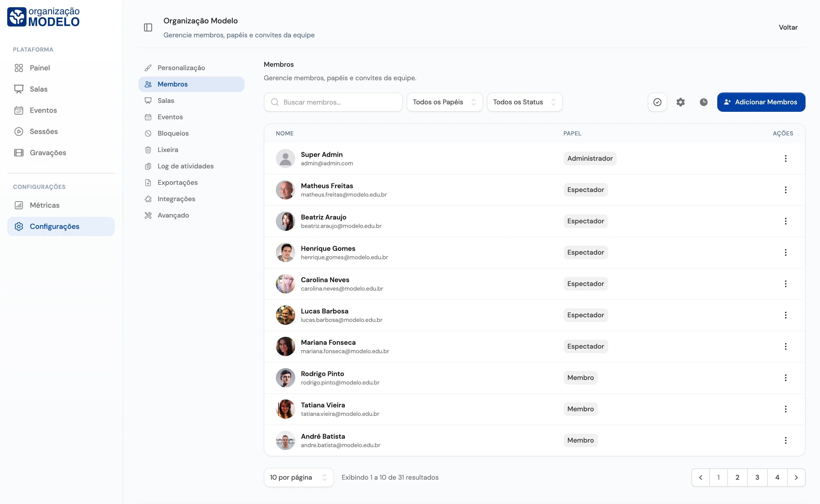Go to Gravações in the sidebar
The width and height of the screenshot is (820, 504).
(x=48, y=153)
